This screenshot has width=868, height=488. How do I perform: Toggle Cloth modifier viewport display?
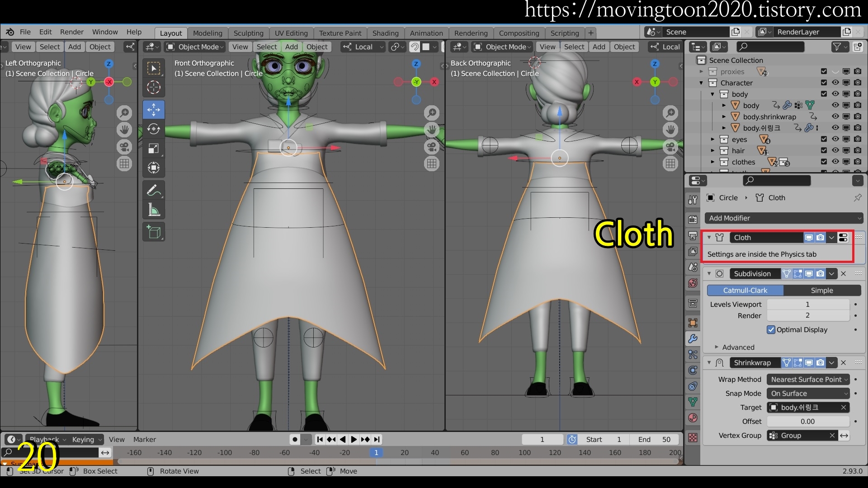[809, 237]
